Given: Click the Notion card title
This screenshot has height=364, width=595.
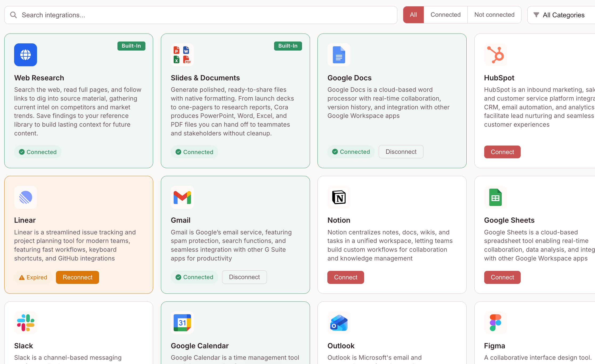Looking at the screenshot, I should 339,220.
